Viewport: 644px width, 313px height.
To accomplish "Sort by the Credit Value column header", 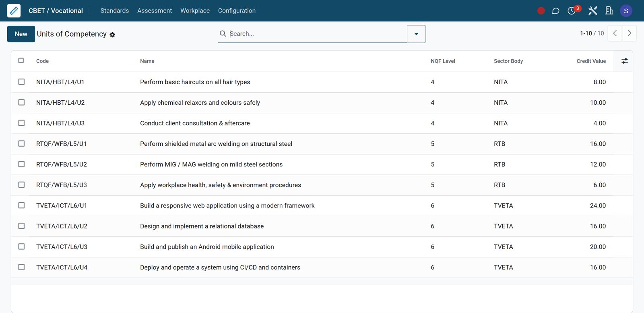I will 591,61.
